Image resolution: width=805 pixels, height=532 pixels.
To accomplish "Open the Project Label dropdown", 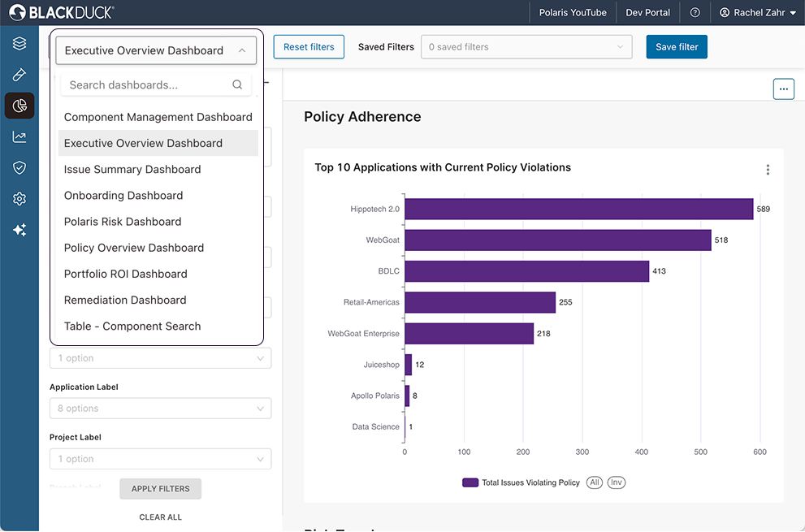I will (160, 458).
